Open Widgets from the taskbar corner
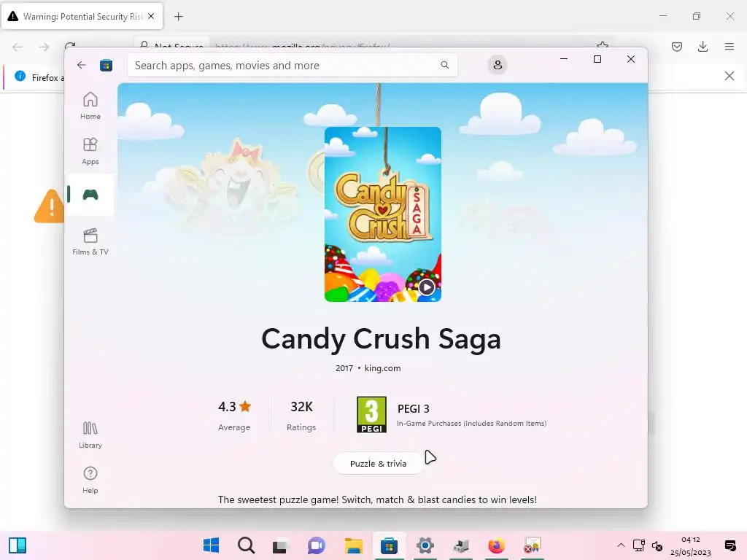The image size is (747, 560). tap(18, 545)
